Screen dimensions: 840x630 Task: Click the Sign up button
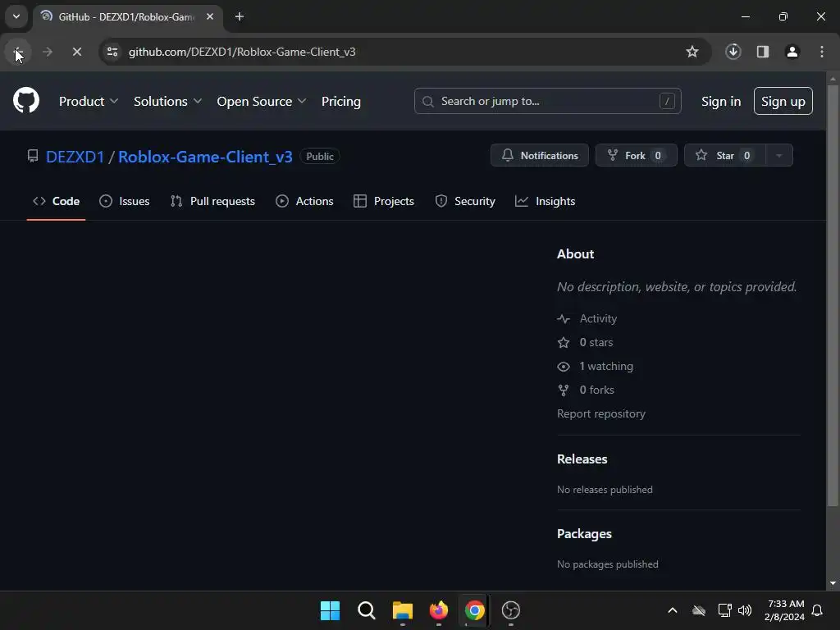point(783,101)
